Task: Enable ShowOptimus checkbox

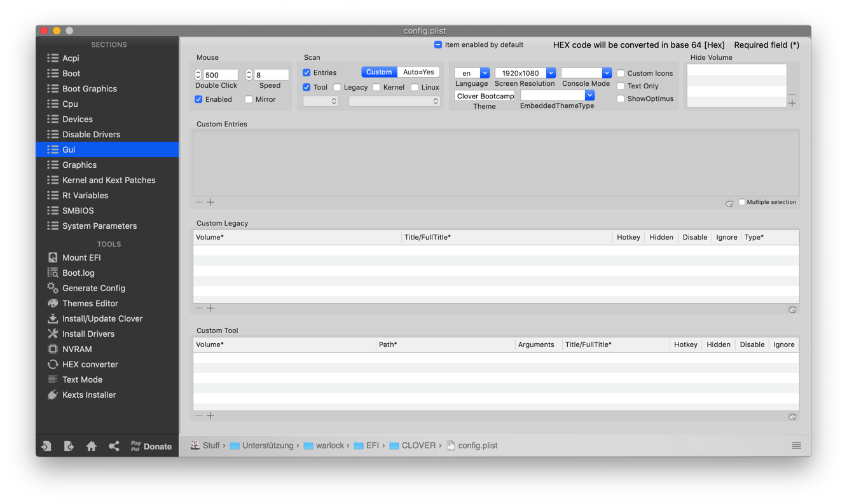Action: tap(621, 99)
